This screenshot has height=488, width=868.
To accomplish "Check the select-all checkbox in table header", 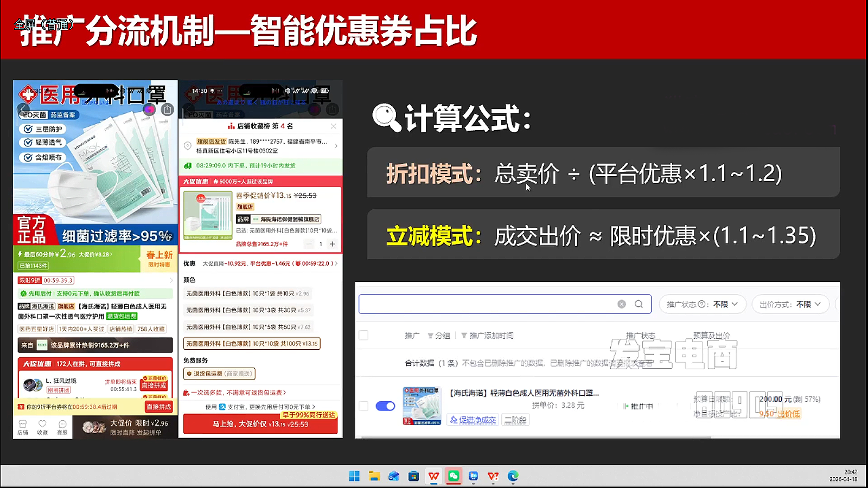I will click(363, 336).
